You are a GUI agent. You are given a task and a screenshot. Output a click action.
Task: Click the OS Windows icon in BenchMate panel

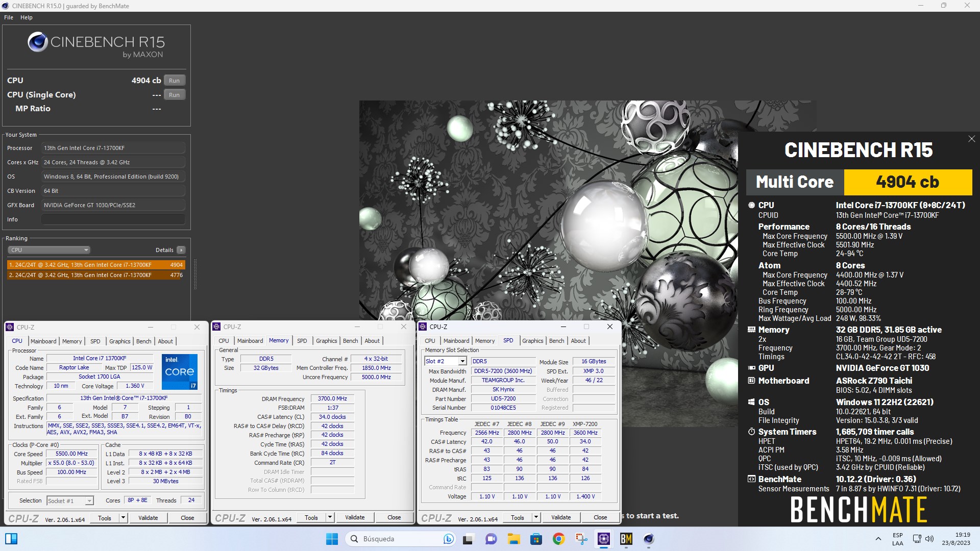click(751, 402)
